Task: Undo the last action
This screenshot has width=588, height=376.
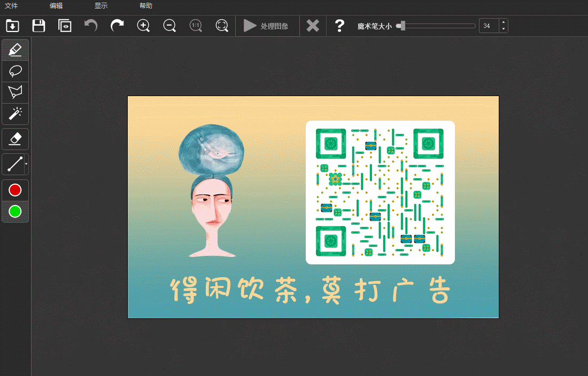Action: point(91,26)
